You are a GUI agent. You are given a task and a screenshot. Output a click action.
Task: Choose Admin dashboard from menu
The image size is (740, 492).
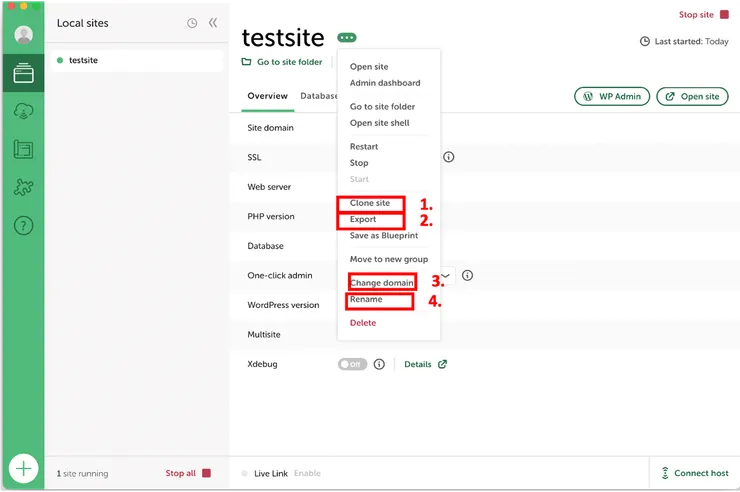pyautogui.click(x=385, y=83)
